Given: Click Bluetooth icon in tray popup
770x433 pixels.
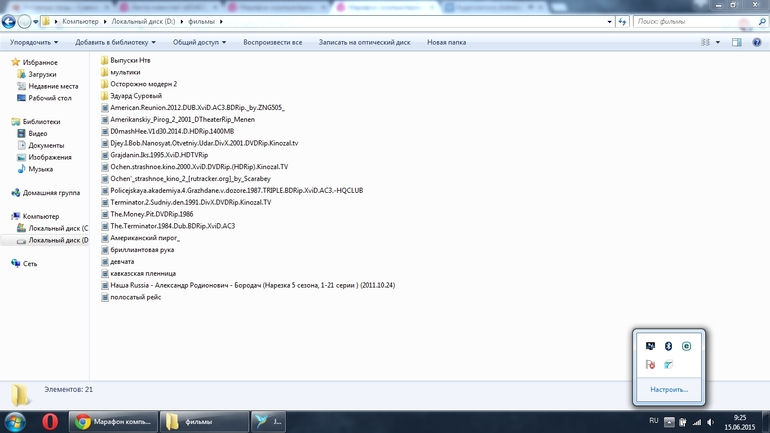Looking at the screenshot, I should click(x=668, y=346).
